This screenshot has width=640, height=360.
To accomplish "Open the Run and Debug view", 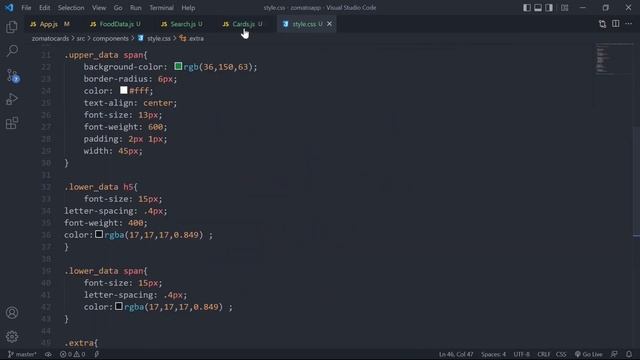I will (12, 99).
